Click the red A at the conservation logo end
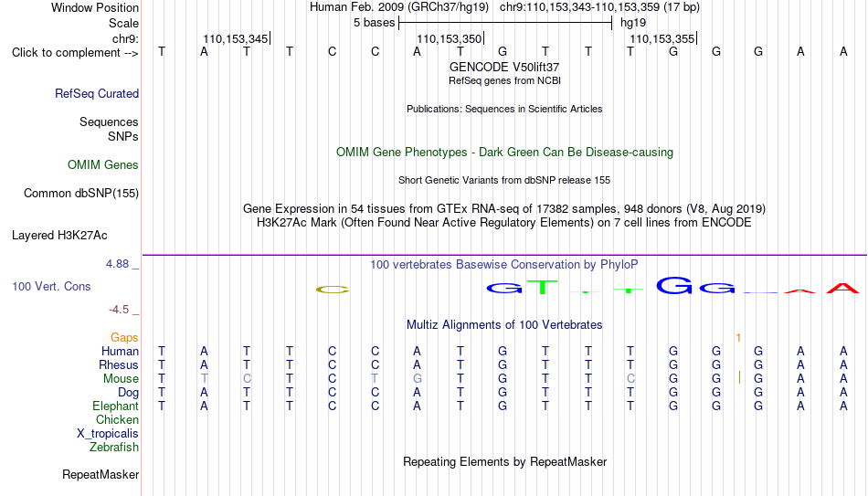The image size is (868, 496). pos(843,288)
